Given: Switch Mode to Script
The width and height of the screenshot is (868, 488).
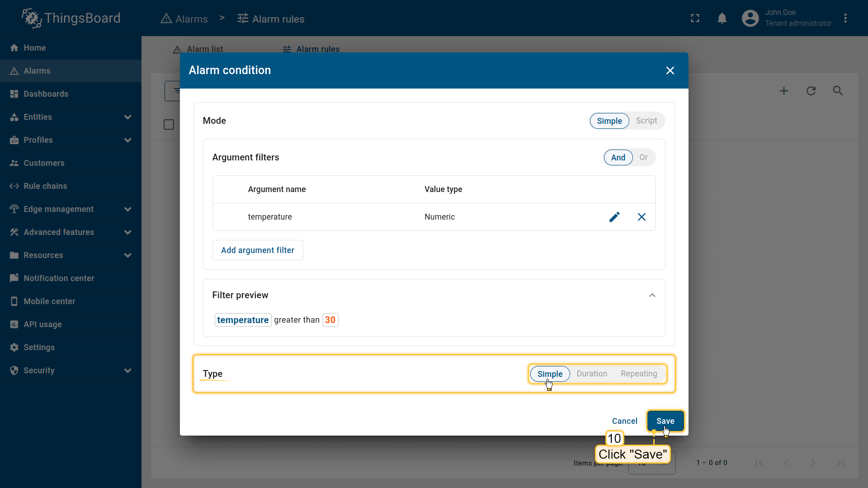Looking at the screenshot, I should (x=646, y=121).
